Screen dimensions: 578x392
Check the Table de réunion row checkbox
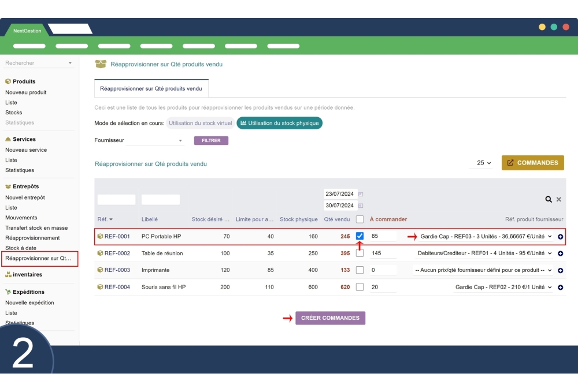tap(360, 253)
